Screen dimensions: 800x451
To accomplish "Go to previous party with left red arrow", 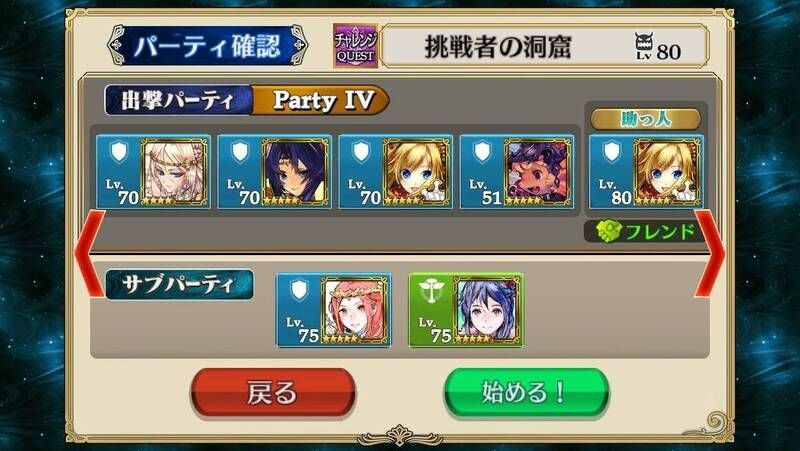I will (89, 253).
